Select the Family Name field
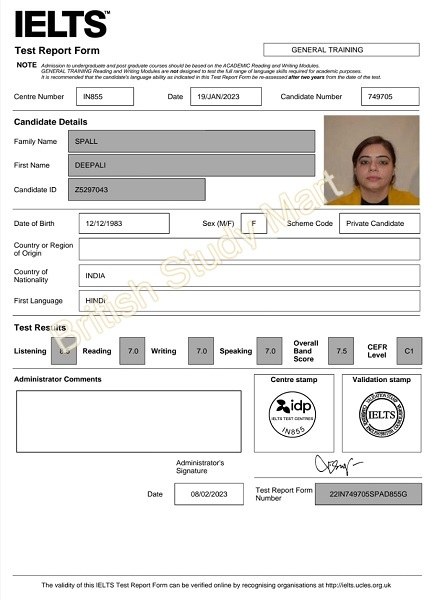424x600 pixels. tap(192, 141)
